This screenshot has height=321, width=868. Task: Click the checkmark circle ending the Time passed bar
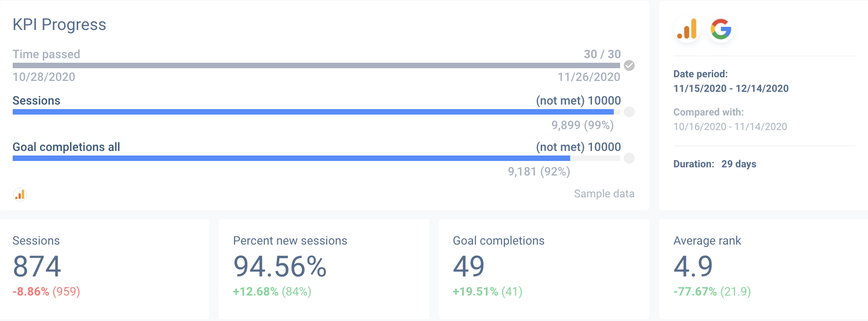click(629, 65)
